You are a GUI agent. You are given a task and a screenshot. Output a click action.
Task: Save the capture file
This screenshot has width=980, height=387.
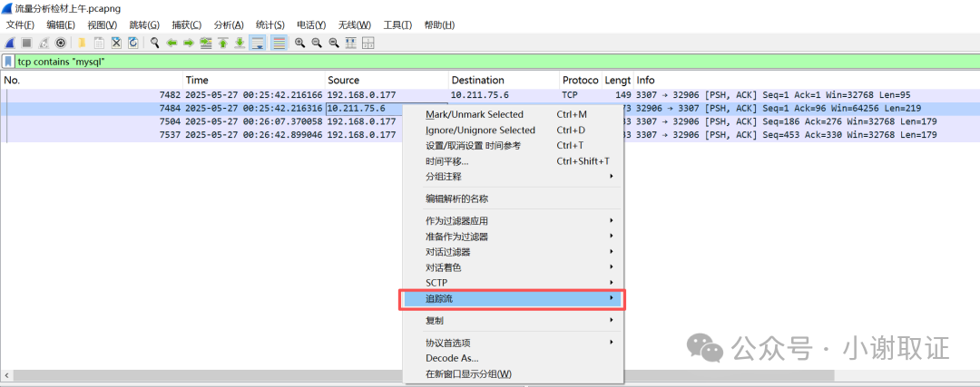pyautogui.click(x=99, y=44)
